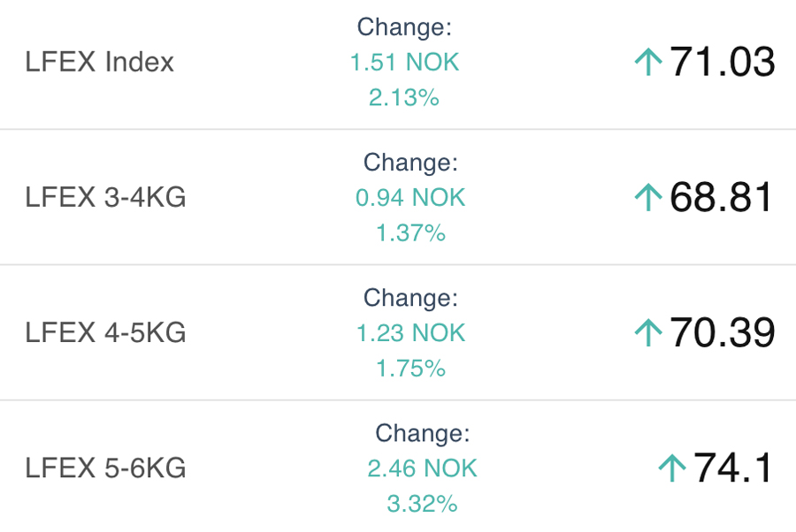Click the up arrow beside 68.81
Image resolution: width=796 pixels, height=532 pixels.
648,197
